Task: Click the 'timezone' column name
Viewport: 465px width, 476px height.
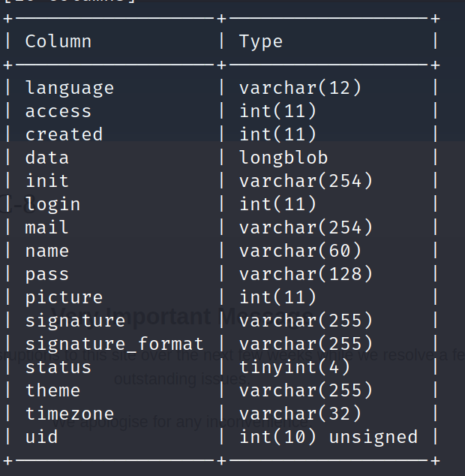Action: click(70, 414)
